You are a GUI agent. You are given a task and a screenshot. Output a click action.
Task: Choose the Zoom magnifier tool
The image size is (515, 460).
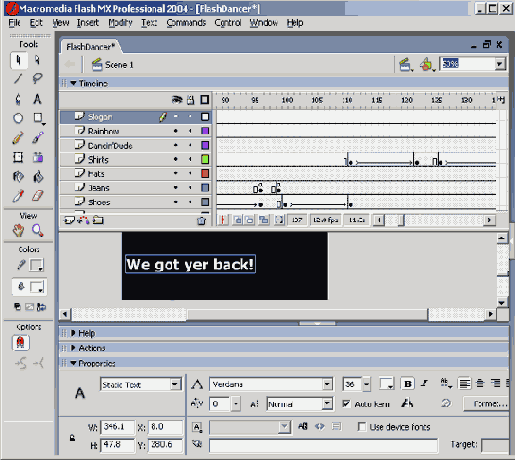37,230
